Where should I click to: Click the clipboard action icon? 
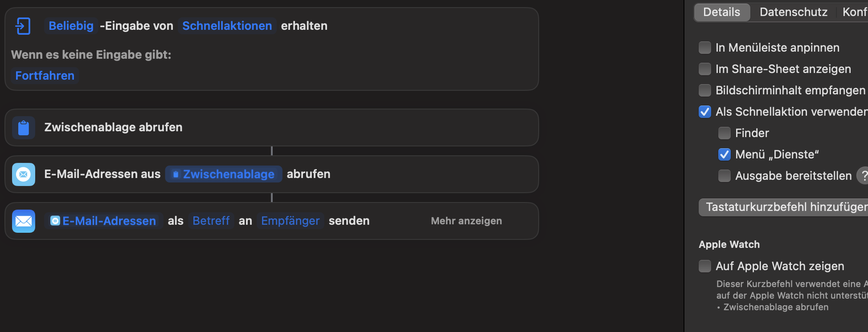[x=24, y=128]
